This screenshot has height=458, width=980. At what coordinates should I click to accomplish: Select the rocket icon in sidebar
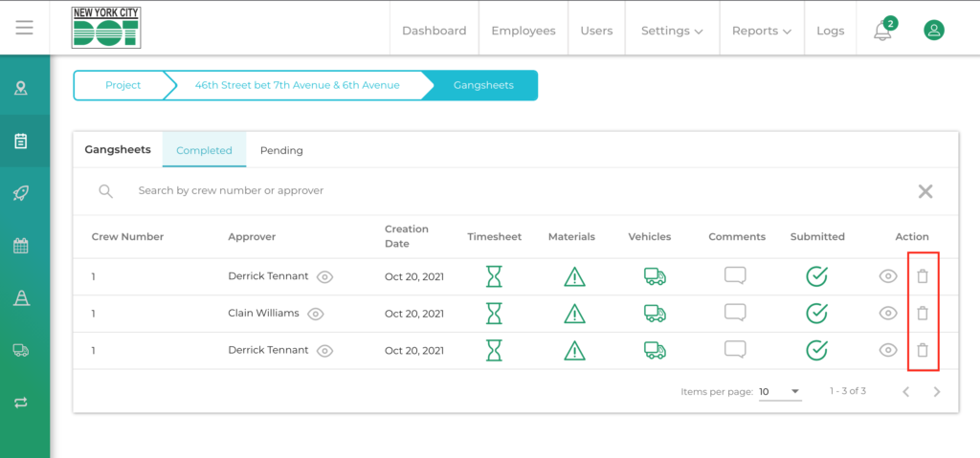pos(21,193)
